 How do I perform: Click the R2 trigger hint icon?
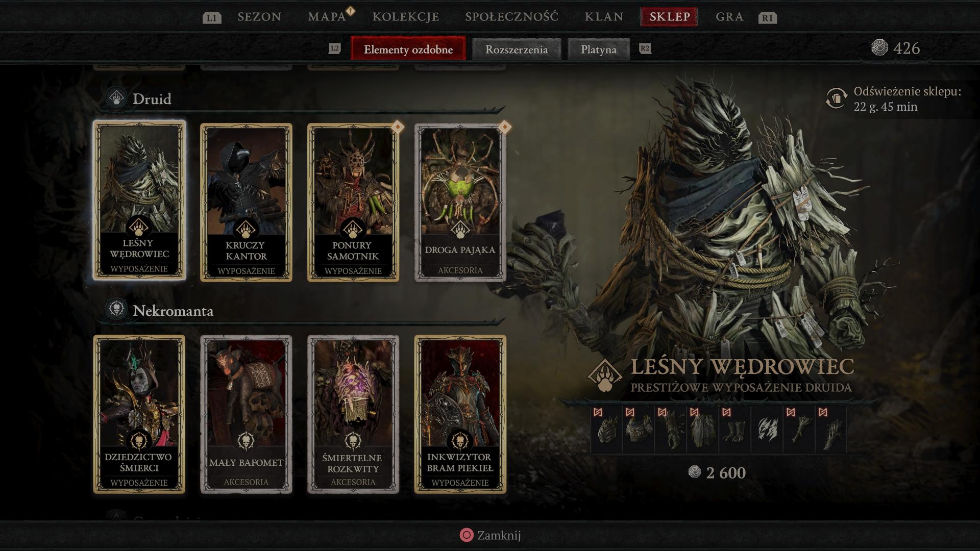click(x=645, y=48)
